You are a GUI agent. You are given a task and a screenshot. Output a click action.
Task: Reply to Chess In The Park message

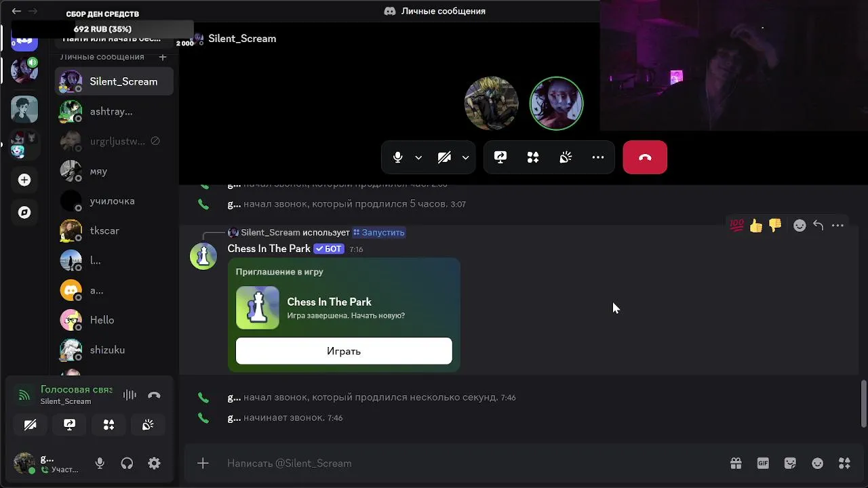click(818, 226)
